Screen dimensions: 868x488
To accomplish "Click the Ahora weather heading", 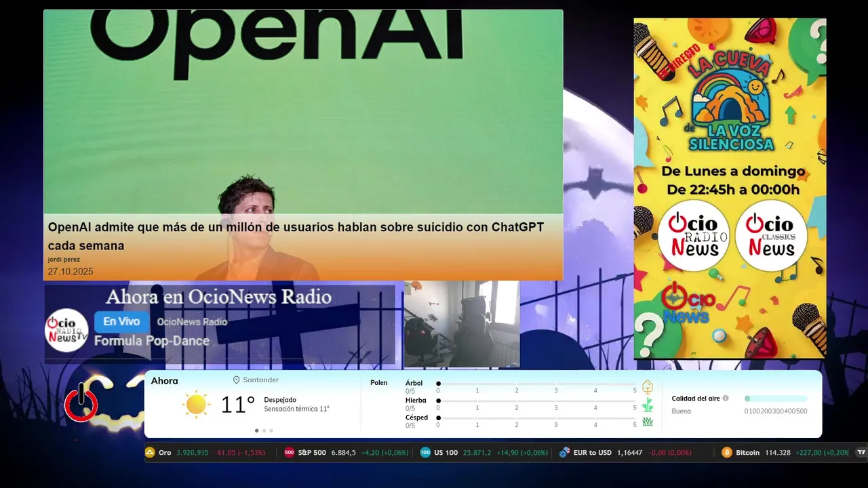I will 164,381.
